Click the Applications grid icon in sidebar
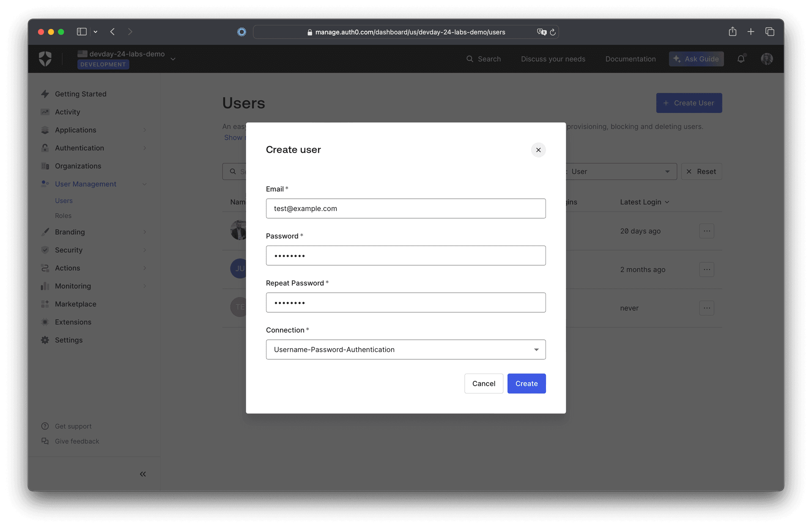812x528 pixels. (45, 130)
